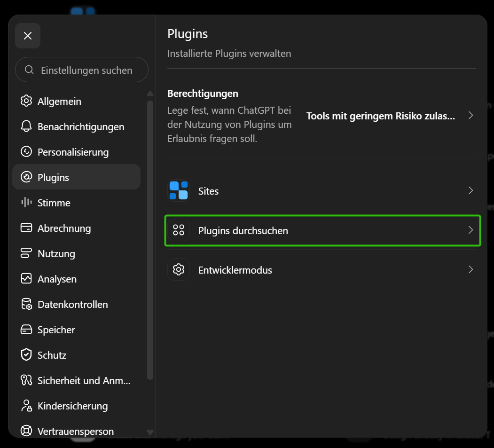The height and width of the screenshot is (448, 494).
Task: Open the Sicherheit und Anm... section
Action: pos(76,380)
